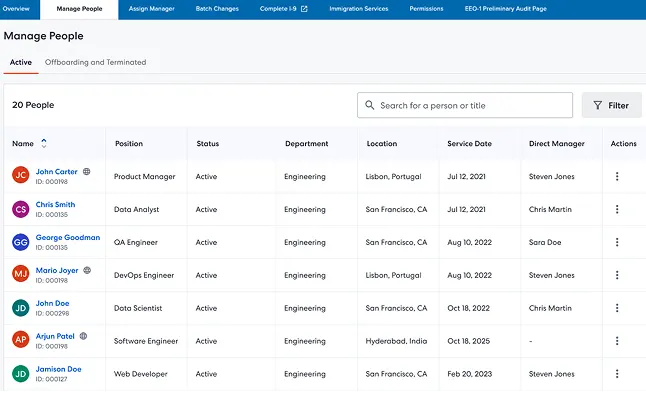Open EEO-1 Preliminary Audit Page tab
The height and width of the screenshot is (404, 646).
click(506, 9)
